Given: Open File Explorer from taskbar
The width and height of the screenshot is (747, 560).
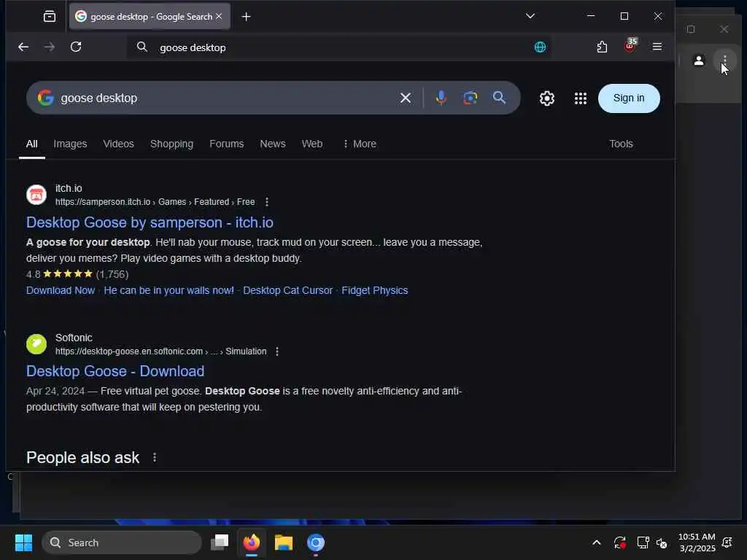Looking at the screenshot, I should 284,542.
